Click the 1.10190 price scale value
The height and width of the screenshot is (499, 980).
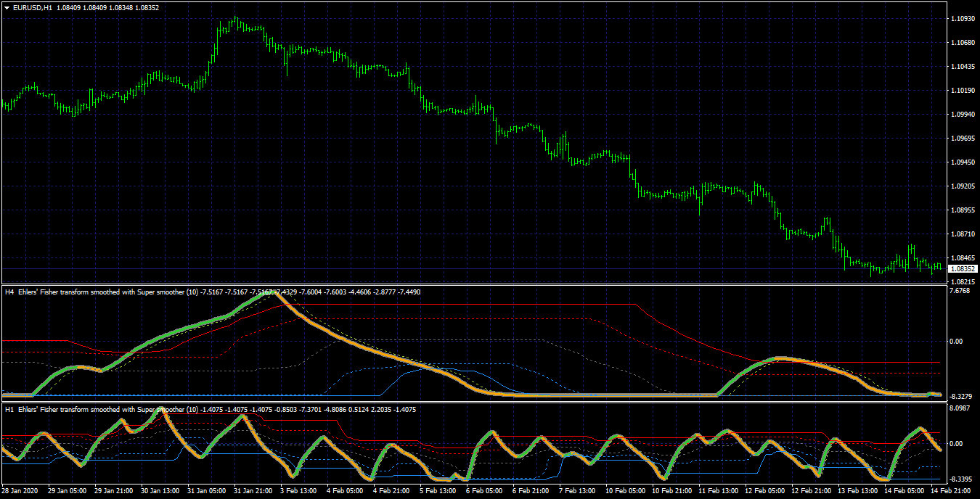pyautogui.click(x=962, y=91)
